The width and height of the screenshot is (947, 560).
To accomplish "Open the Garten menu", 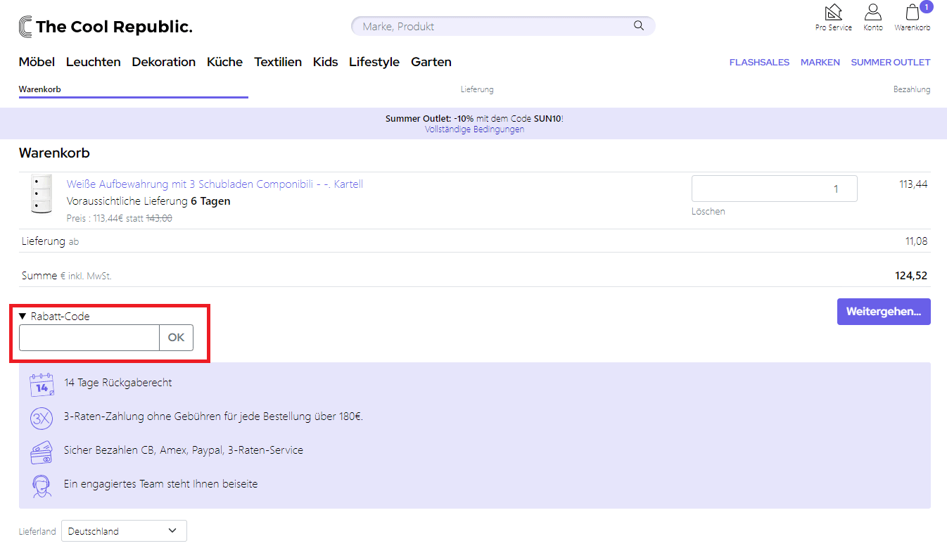I will coord(431,62).
